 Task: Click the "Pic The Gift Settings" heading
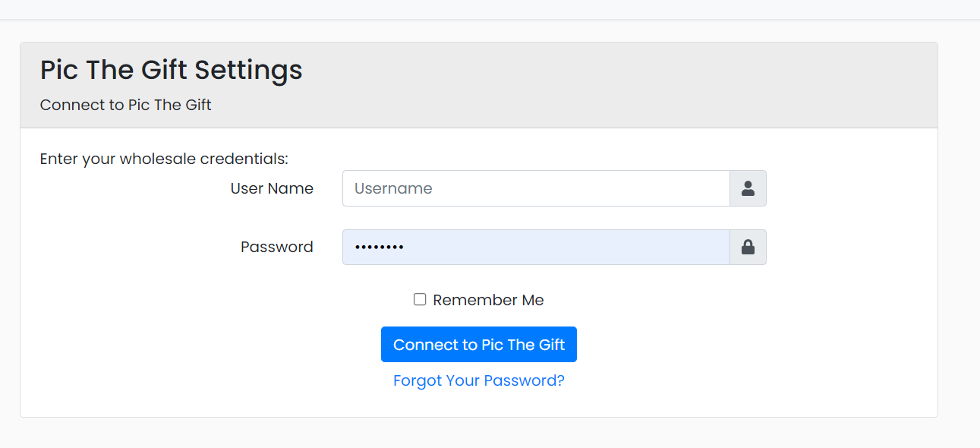(x=171, y=70)
